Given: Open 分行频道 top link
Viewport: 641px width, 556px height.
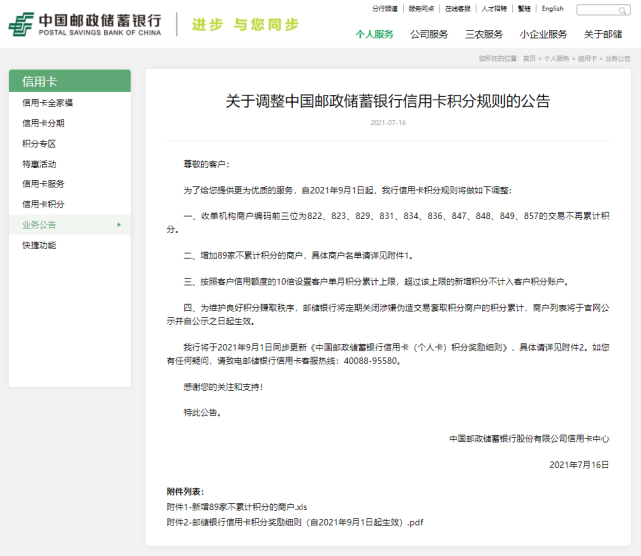Looking at the screenshot, I should [x=384, y=9].
